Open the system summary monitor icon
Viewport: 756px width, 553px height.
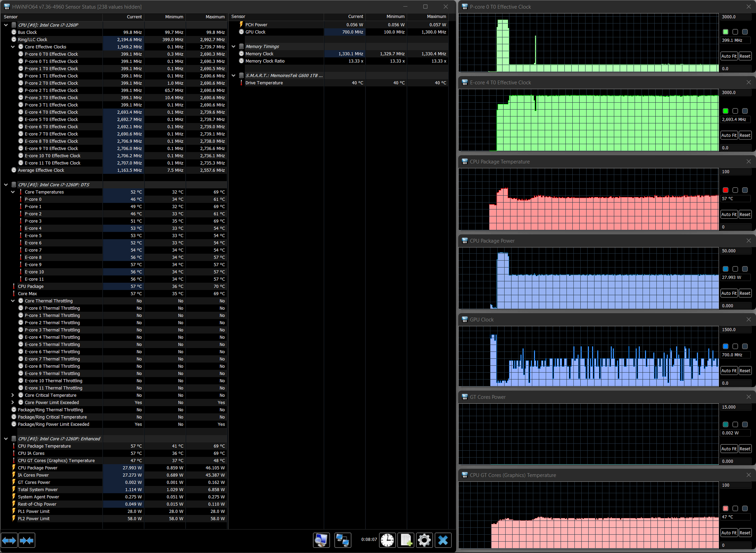click(321, 540)
